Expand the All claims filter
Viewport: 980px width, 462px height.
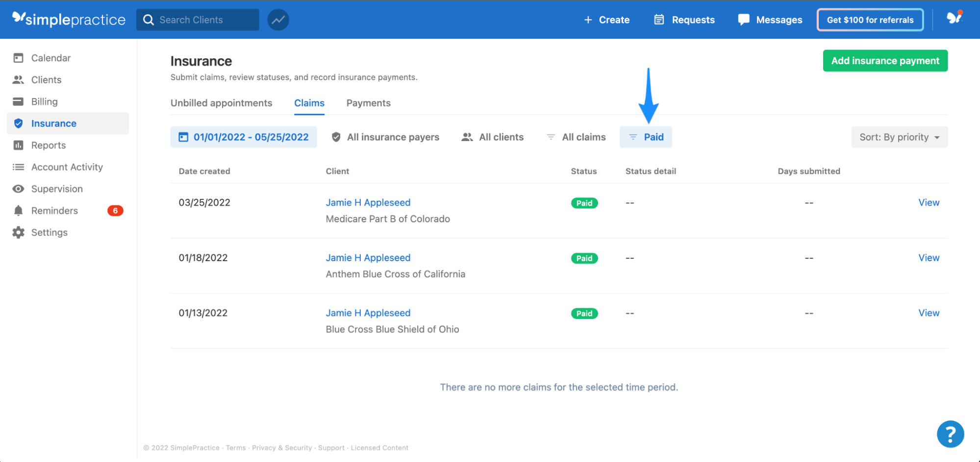click(576, 137)
